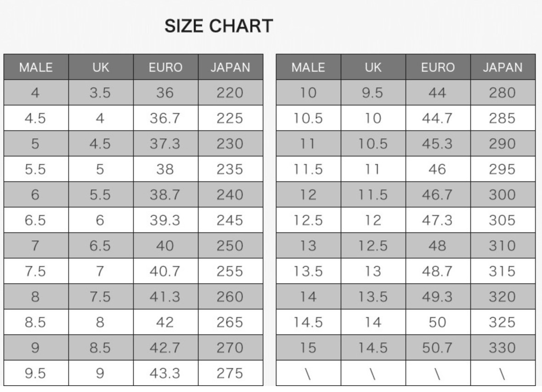Click the UK header in right table
The height and width of the screenshot is (392, 542).
[373, 68]
